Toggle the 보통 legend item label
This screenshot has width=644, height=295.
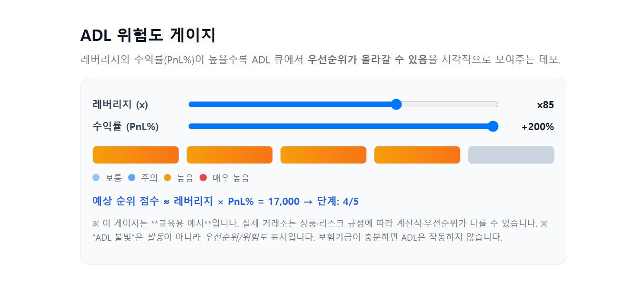113,178
